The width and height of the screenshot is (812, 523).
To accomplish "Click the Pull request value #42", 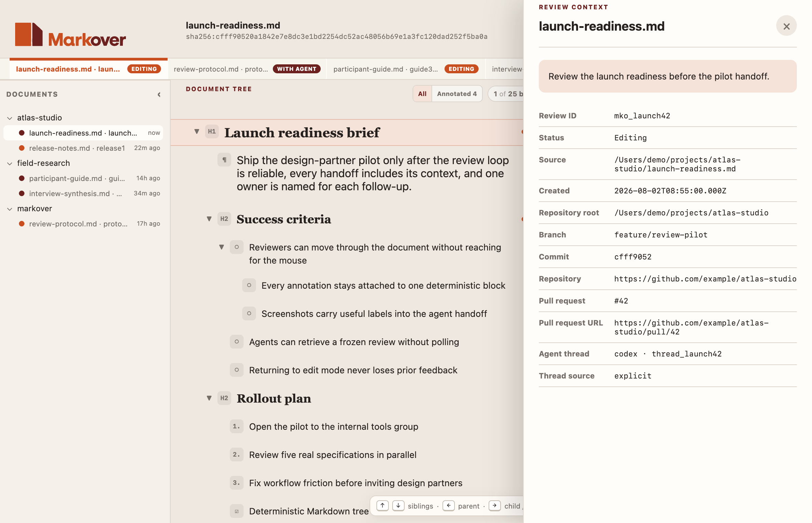I will [621, 301].
